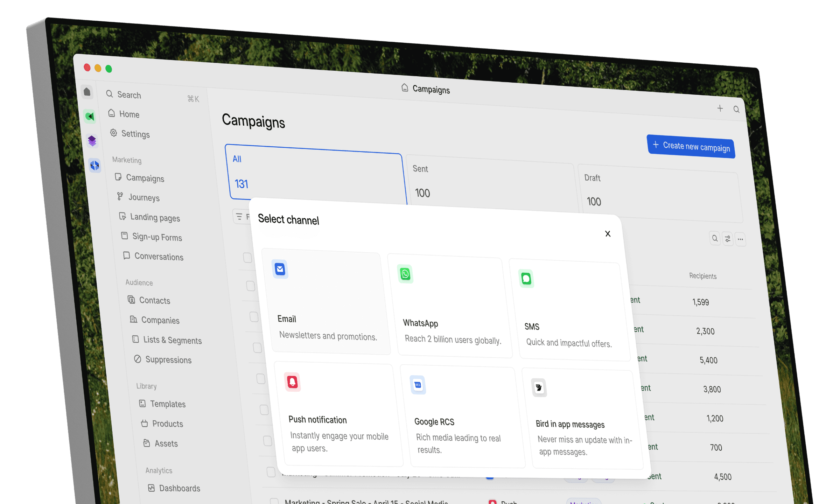Check the row checkbox for 4,500 recipients
840x504 pixels.
[271, 472]
